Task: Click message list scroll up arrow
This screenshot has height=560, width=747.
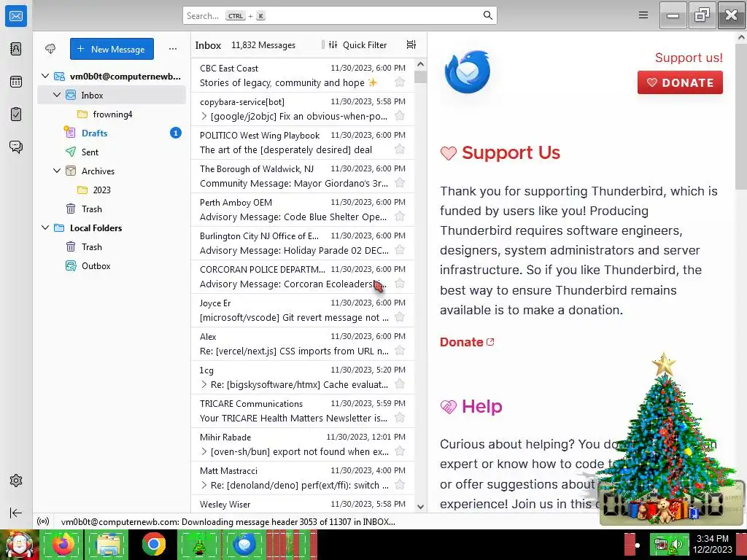Action: click(420, 64)
